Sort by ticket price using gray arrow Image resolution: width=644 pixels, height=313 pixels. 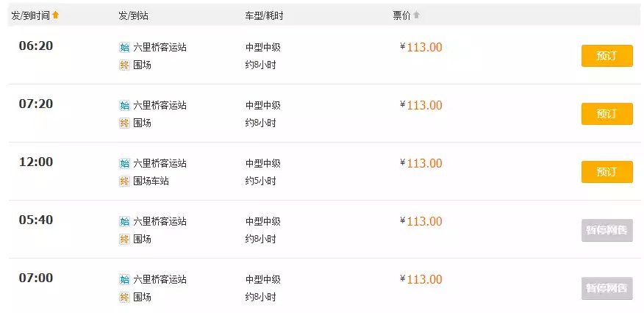pos(417,15)
